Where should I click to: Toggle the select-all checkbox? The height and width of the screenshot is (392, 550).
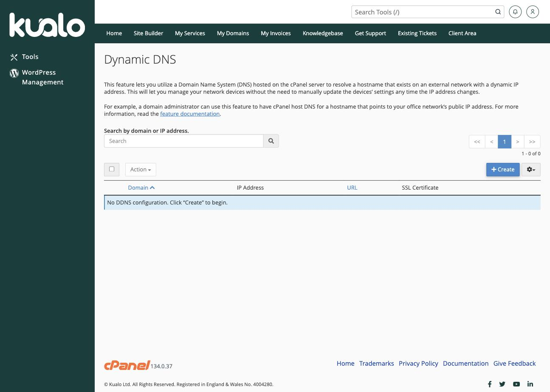[x=112, y=169]
